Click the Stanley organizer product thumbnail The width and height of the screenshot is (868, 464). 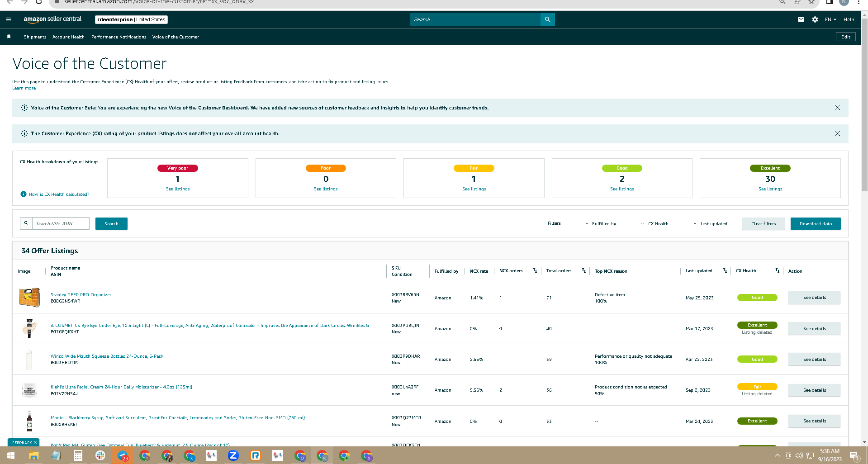coord(29,297)
